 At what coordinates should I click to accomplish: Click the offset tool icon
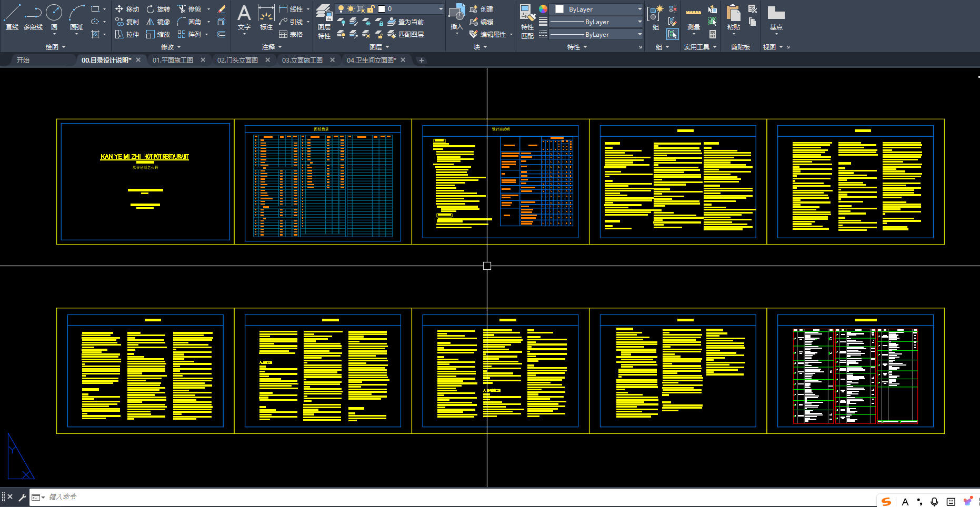click(222, 34)
